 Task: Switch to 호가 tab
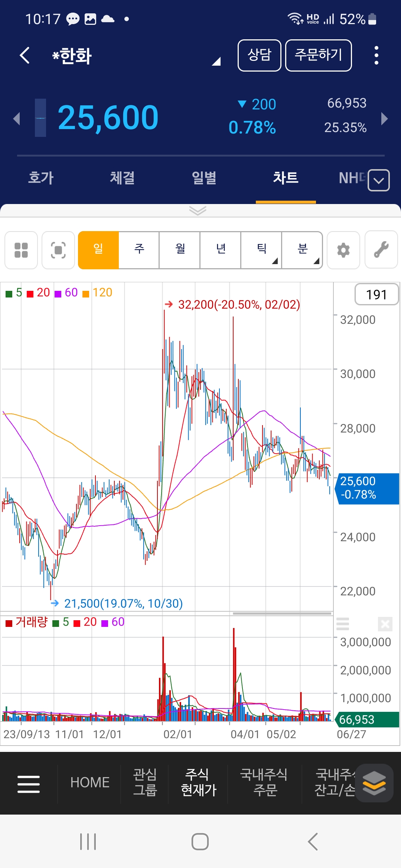(41, 178)
